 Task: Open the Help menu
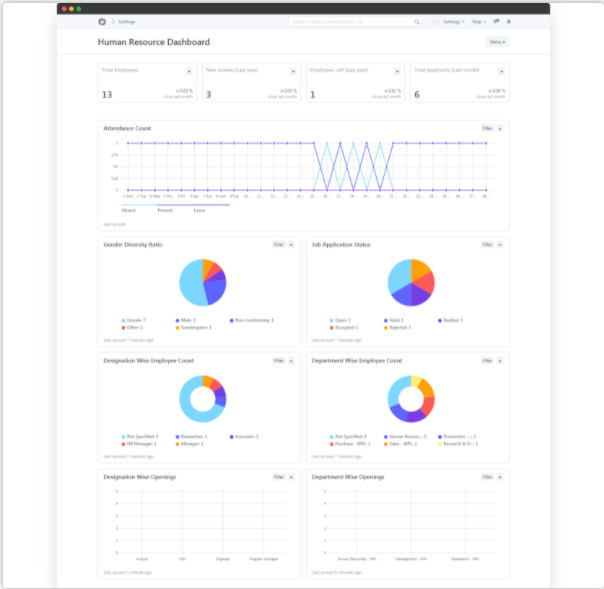[479, 21]
